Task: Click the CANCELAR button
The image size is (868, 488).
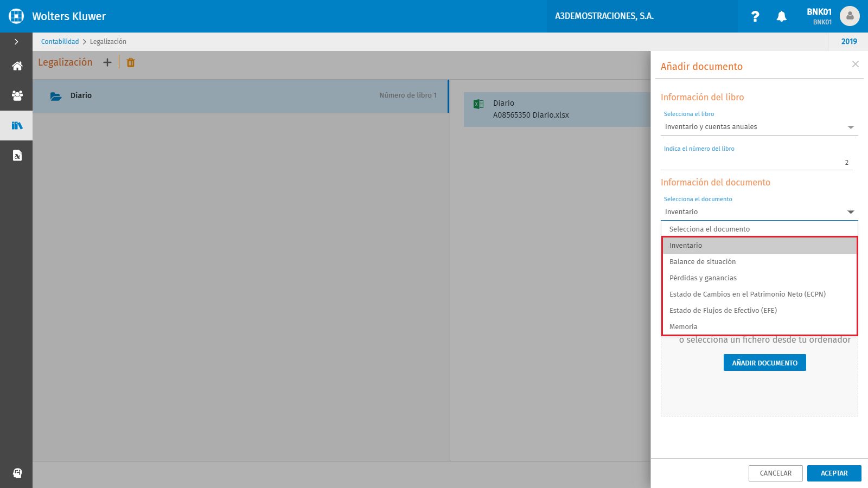Action: 776,473
